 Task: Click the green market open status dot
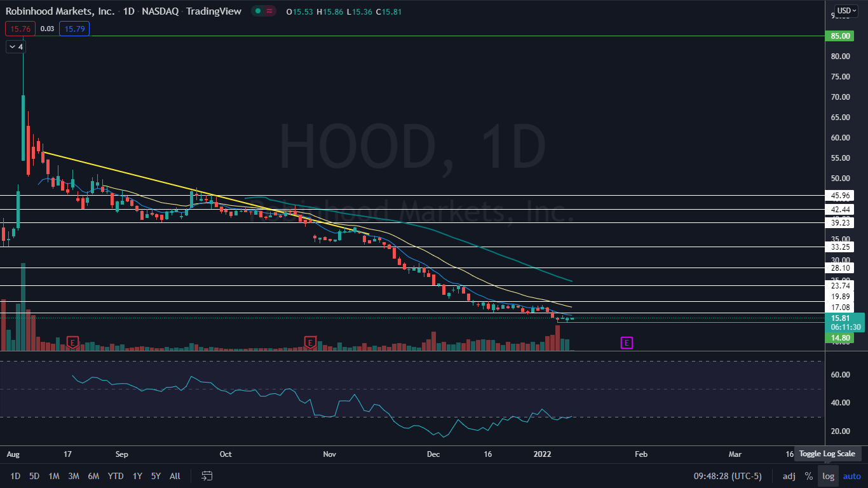tap(257, 11)
